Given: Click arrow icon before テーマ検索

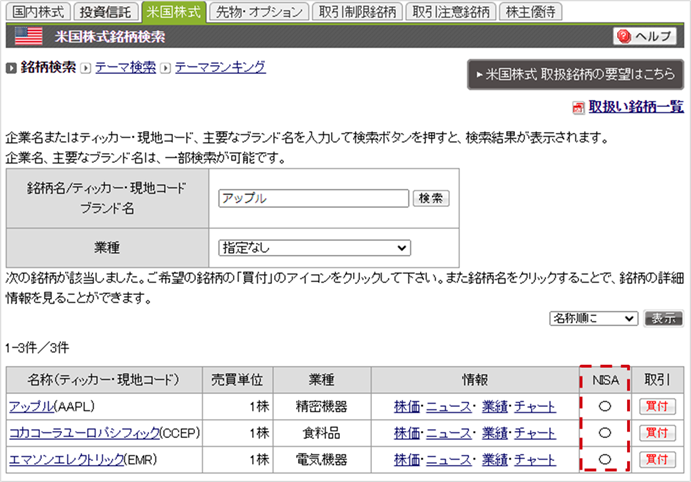Looking at the screenshot, I should (86, 68).
